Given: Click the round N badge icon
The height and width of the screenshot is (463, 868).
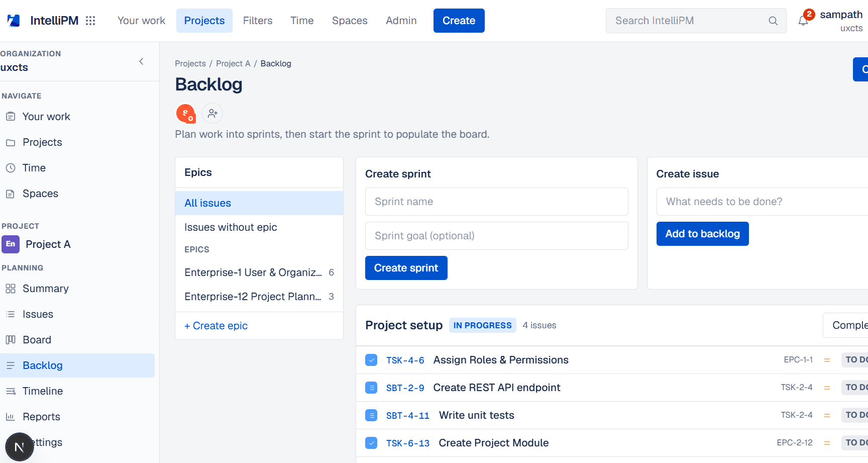Looking at the screenshot, I should pyautogui.click(x=20, y=447).
